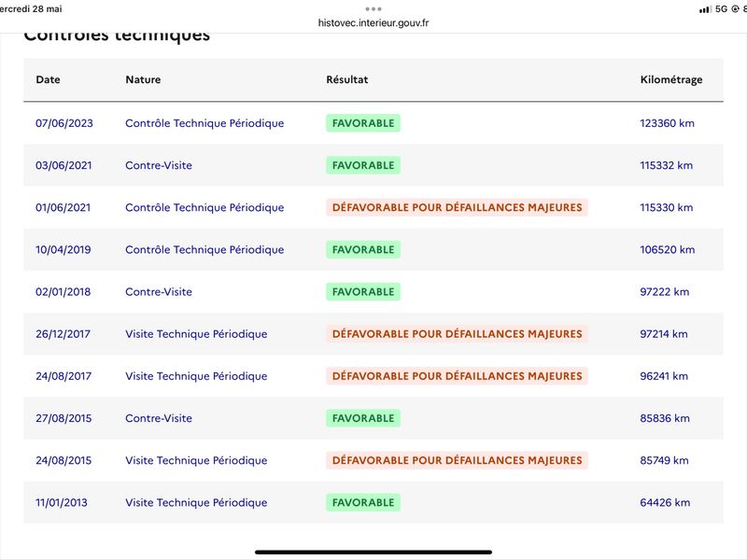This screenshot has width=747, height=560.
Task: Tap the 5G network status indicator
Action: (x=721, y=9)
